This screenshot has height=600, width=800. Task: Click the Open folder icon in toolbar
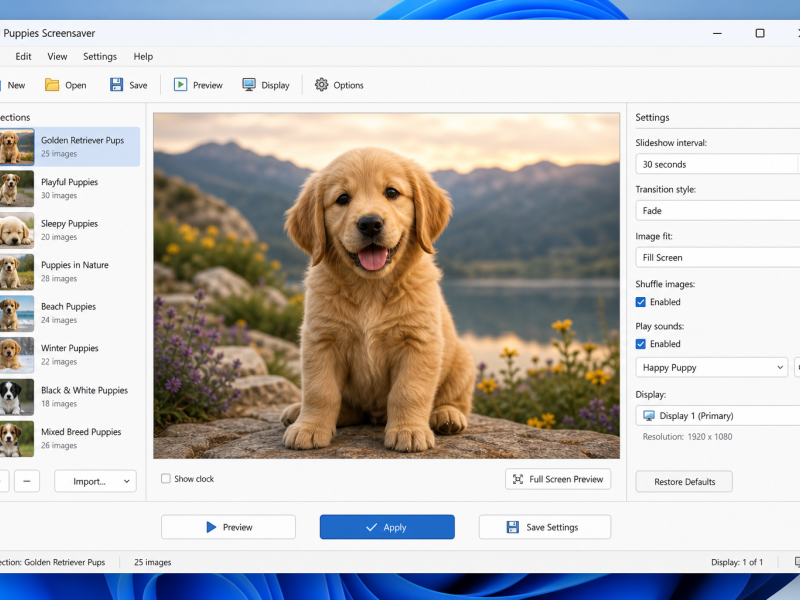(x=52, y=85)
